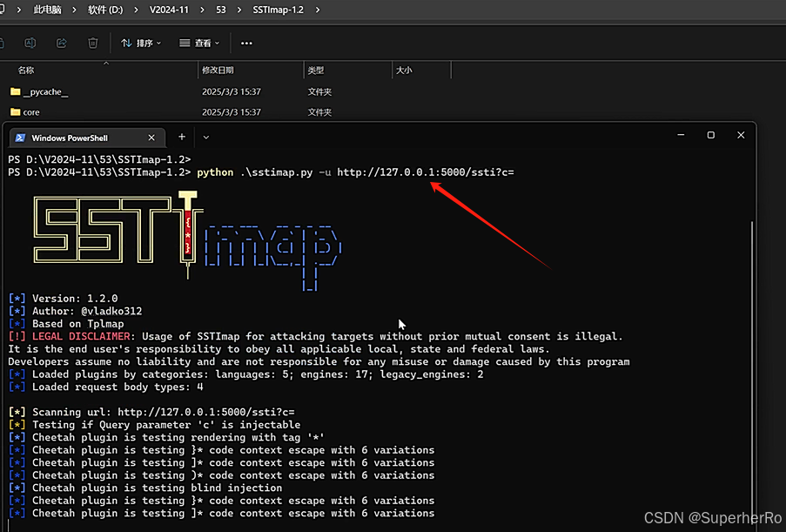This screenshot has height=532, width=786.
Task: Sort by 大小 column header
Action: point(404,71)
